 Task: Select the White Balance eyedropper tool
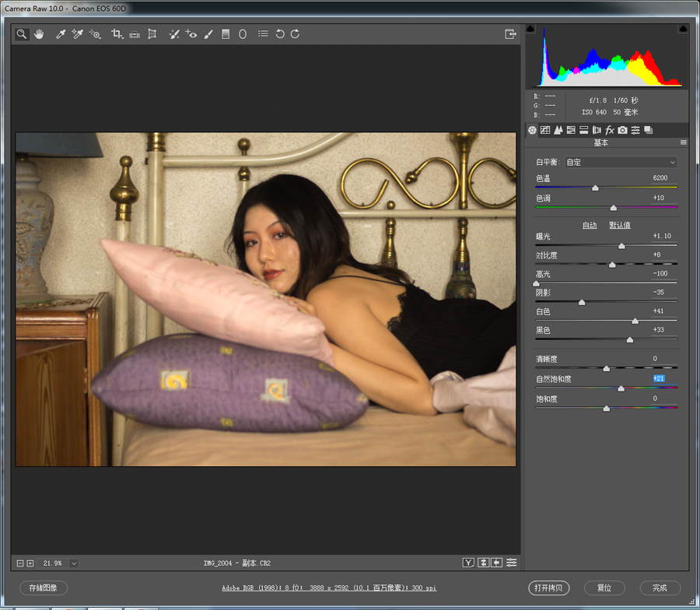coord(60,34)
